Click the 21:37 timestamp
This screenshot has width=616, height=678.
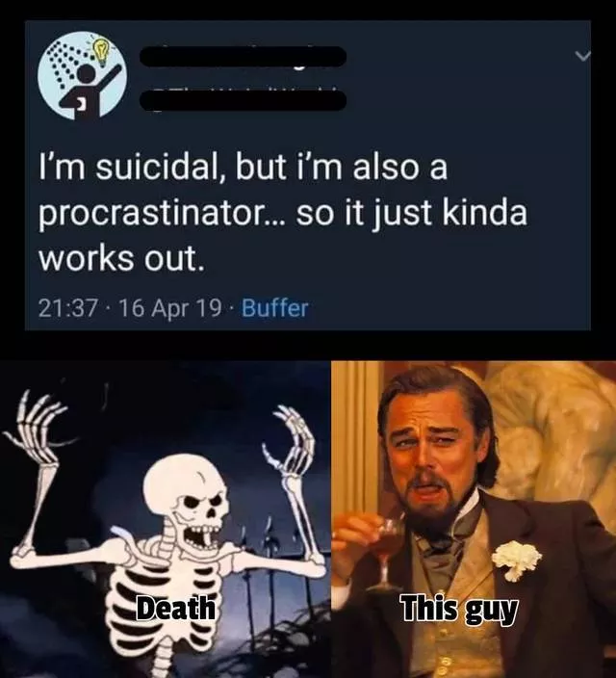67,309
